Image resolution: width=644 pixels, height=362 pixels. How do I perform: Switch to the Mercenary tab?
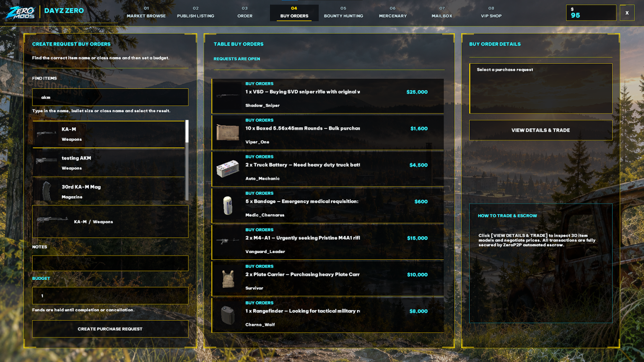click(393, 13)
